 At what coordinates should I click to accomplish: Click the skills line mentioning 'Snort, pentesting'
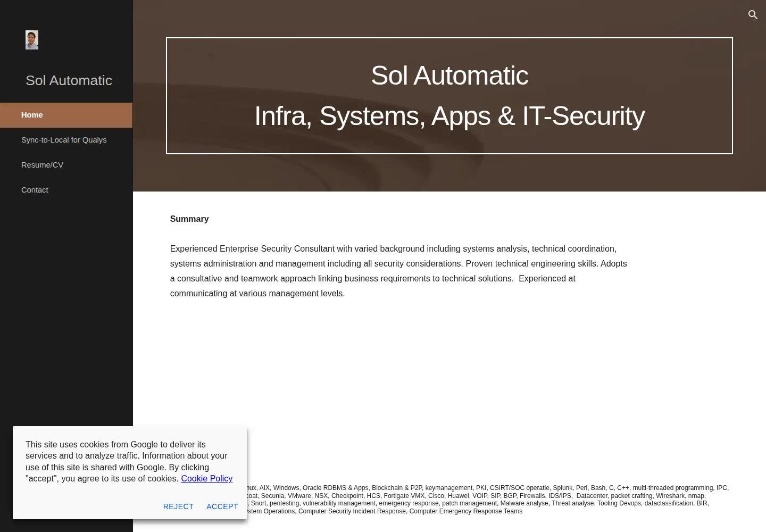click(478, 503)
